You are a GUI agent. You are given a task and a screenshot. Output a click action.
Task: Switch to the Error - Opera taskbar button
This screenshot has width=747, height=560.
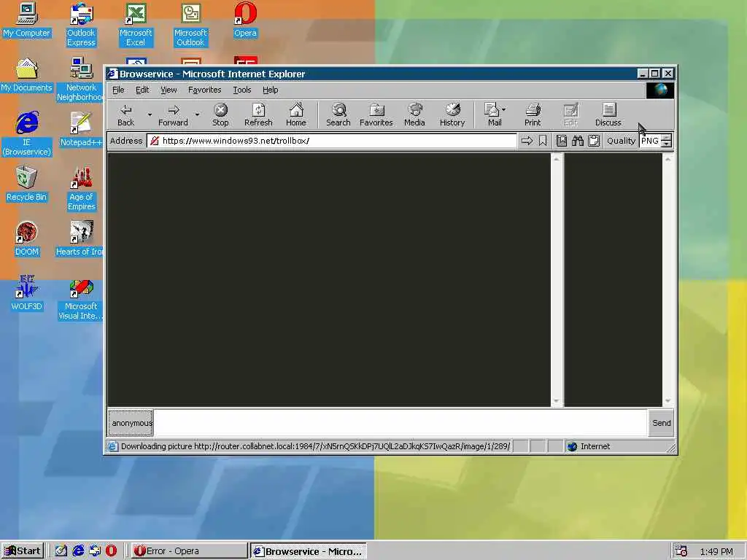(189, 551)
